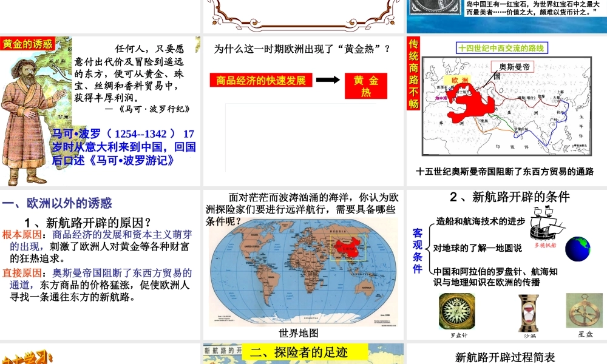Viewport: 607px width, 364px height.
Task: Click the '黄金的诱惑' red title label
Action: coord(28,44)
